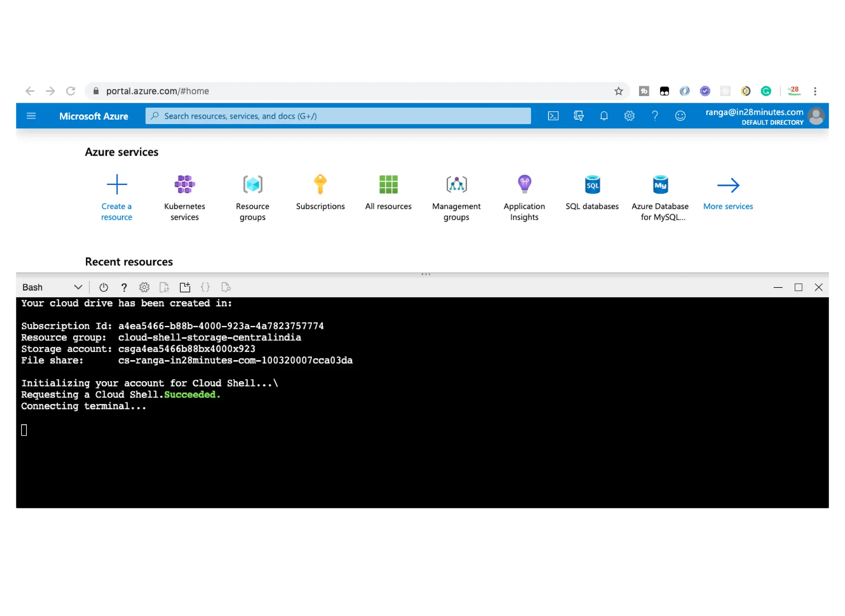Bookmark this page with the star icon
Image resolution: width=845 pixels, height=616 pixels.
click(618, 91)
